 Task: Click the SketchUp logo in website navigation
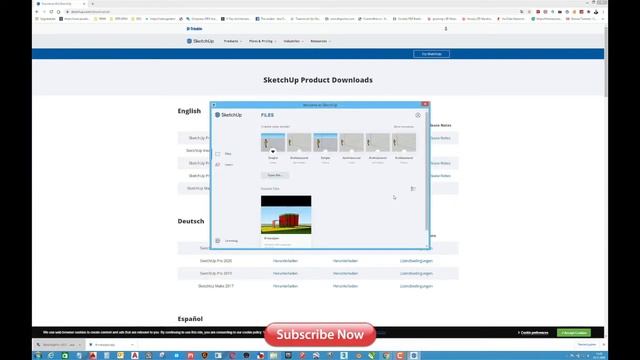pyautogui.click(x=200, y=41)
